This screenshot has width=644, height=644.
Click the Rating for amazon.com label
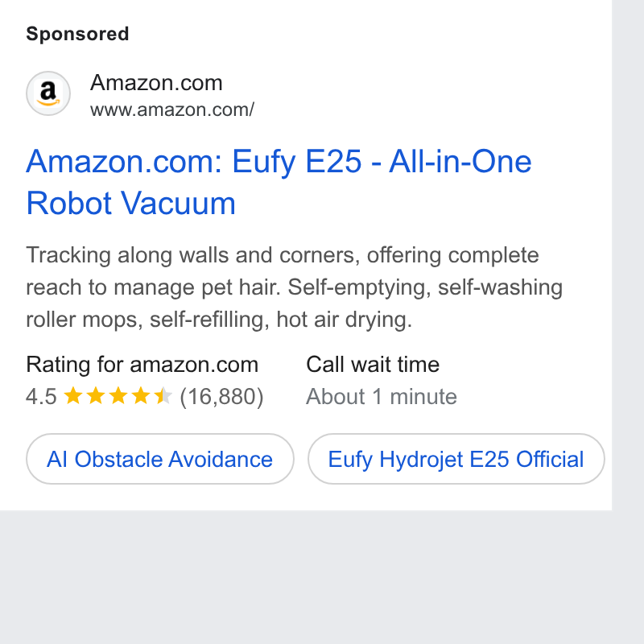[x=142, y=365]
